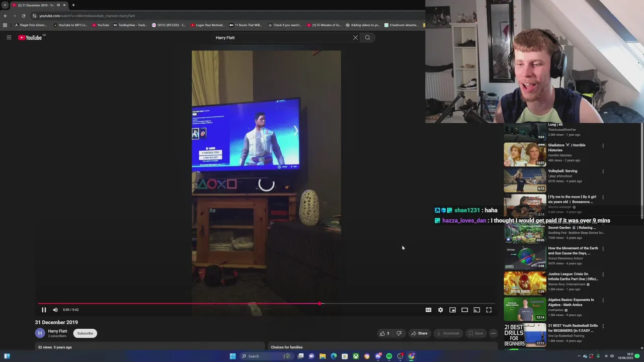Open Justice League Crisis trailer thumbnail

tap(525, 283)
